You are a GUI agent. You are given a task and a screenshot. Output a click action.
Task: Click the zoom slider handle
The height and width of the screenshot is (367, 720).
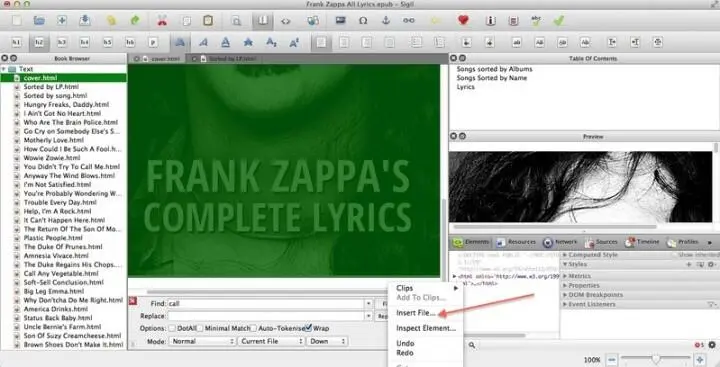tap(656, 359)
